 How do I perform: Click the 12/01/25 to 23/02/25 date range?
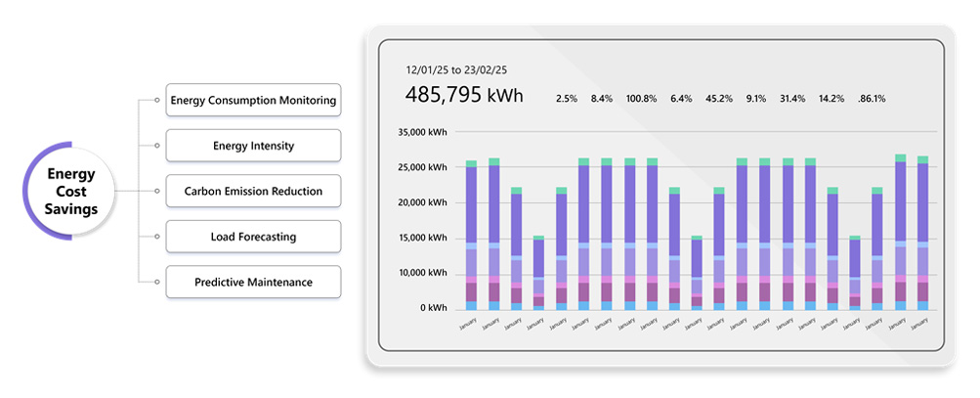point(458,70)
